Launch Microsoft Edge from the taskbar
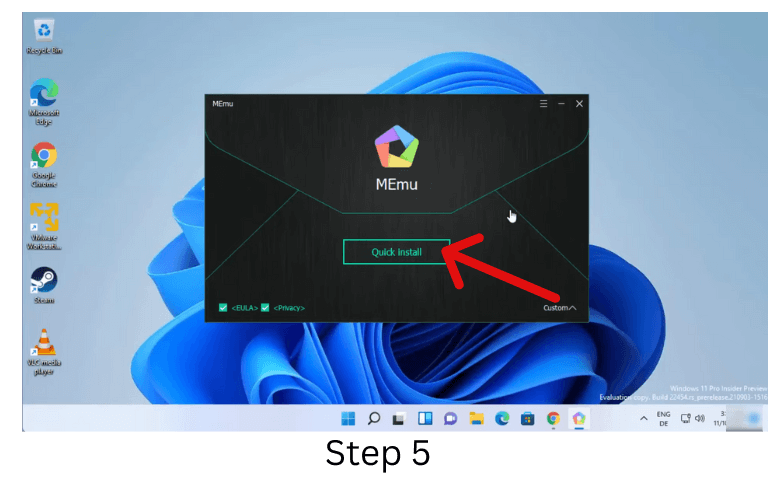 [502, 418]
